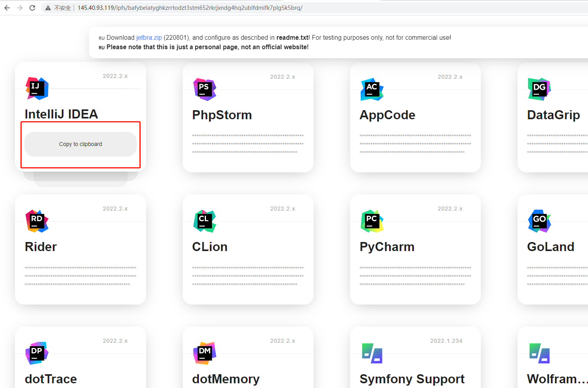The width and height of the screenshot is (588, 388).
Task: Click the readme.txt bold text
Action: [293, 37]
